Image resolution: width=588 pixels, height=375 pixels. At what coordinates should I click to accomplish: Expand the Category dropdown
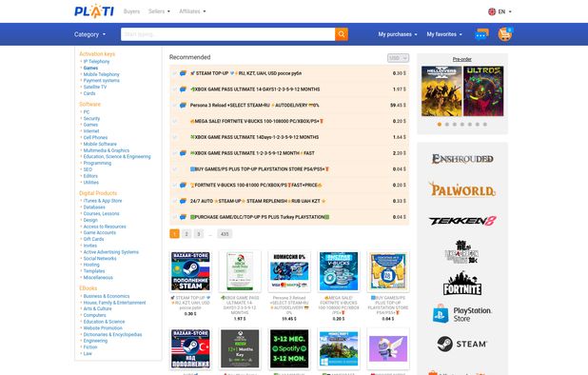click(90, 34)
